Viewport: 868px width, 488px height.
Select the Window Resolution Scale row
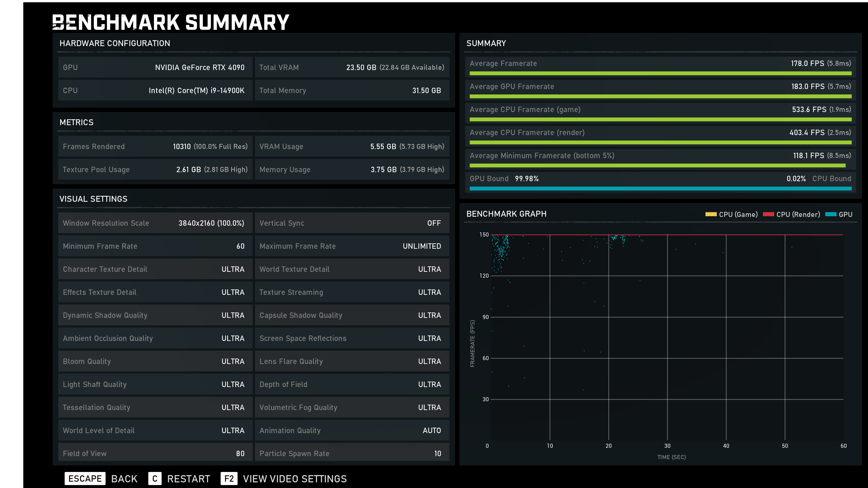coord(155,223)
